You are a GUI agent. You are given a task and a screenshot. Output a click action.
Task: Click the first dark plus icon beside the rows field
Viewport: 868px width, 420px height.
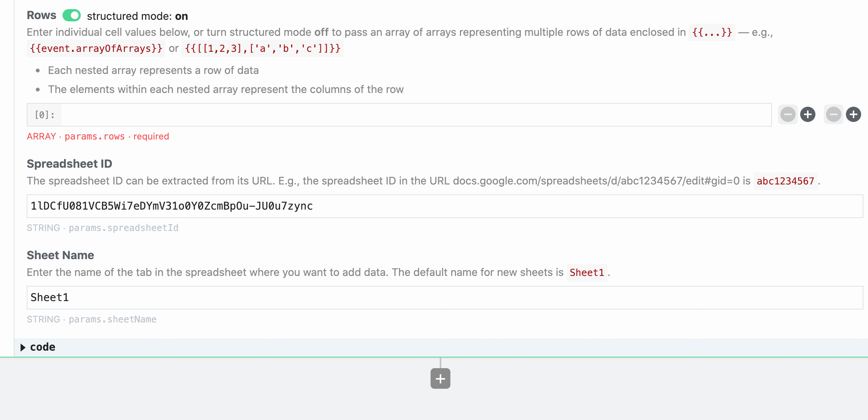[x=807, y=114]
